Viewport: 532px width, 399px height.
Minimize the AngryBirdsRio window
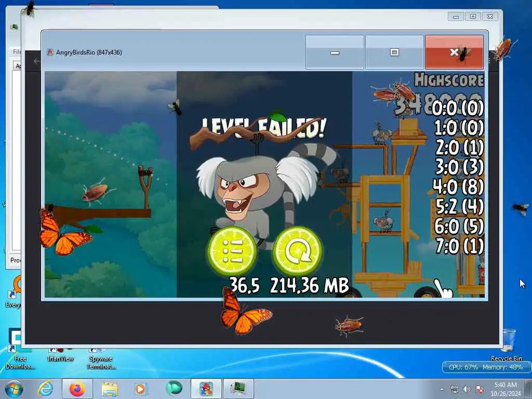pos(335,52)
